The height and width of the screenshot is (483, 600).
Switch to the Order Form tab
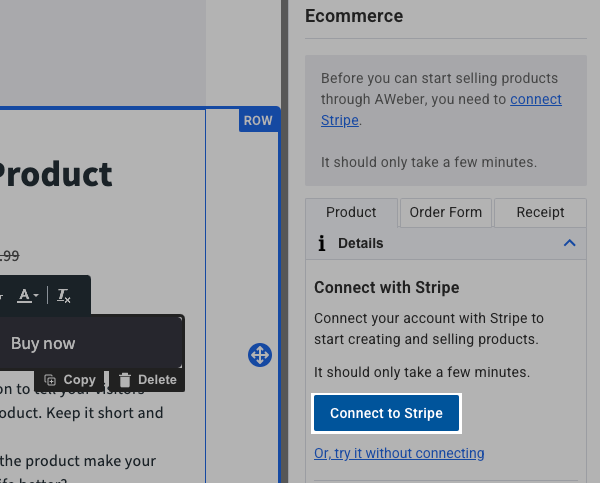pos(445,212)
